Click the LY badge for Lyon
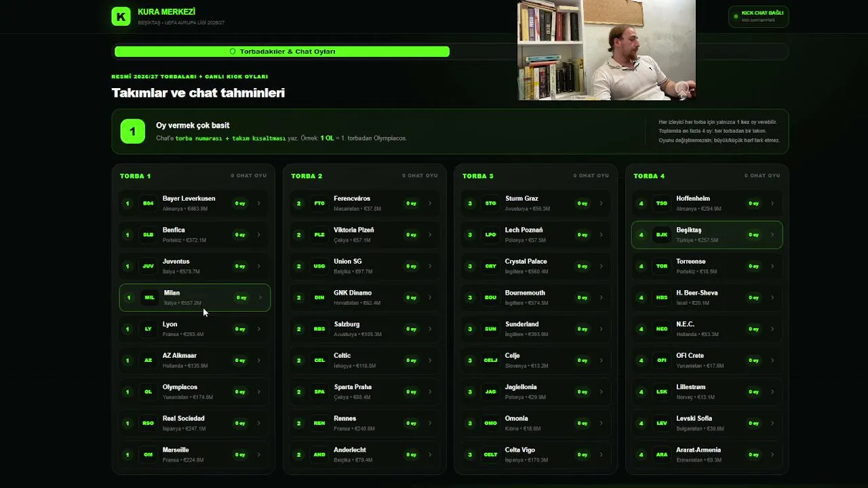The width and height of the screenshot is (868, 488). coord(148,329)
